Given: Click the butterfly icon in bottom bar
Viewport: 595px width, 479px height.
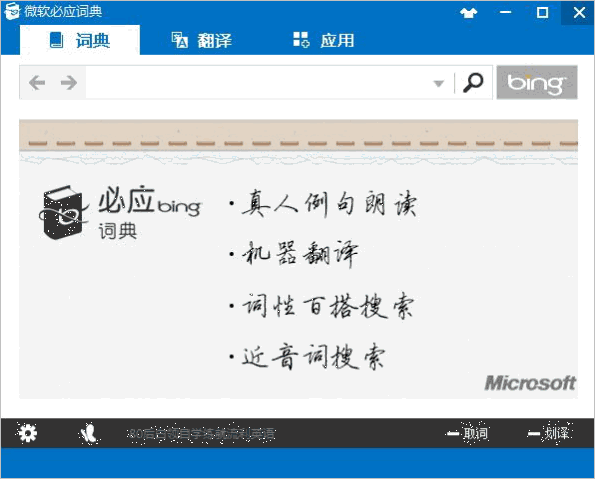Looking at the screenshot, I should tap(89, 433).
